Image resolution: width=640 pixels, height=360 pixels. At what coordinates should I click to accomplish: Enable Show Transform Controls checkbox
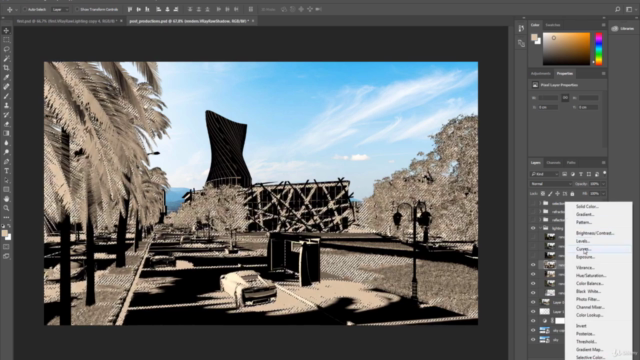coord(77,9)
